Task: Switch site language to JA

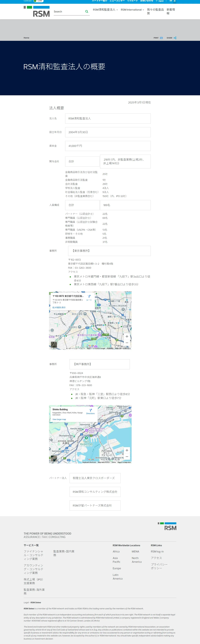Action: pyautogui.click(x=174, y=1)
